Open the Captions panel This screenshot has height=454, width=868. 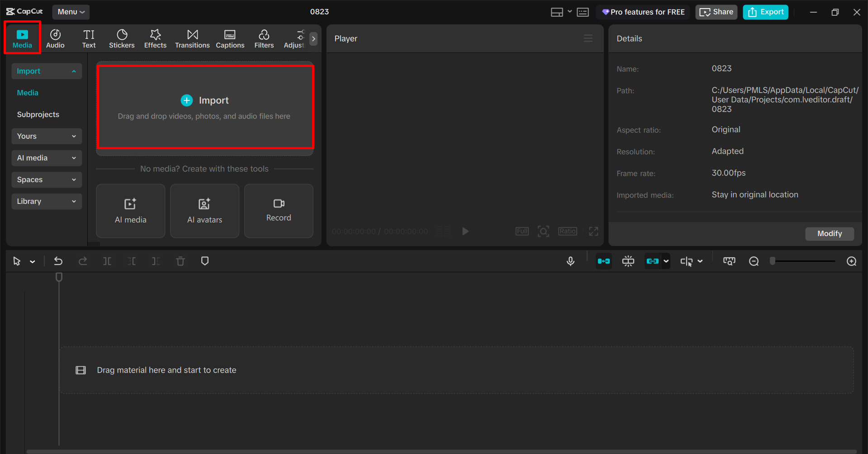230,38
